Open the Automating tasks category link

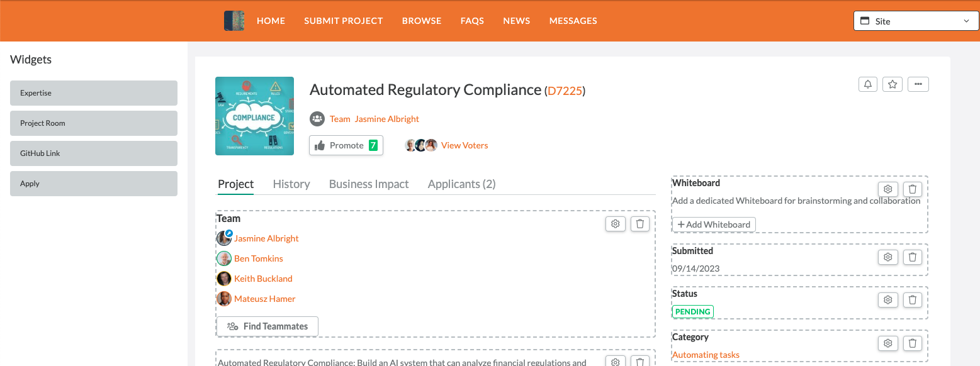[706, 355]
